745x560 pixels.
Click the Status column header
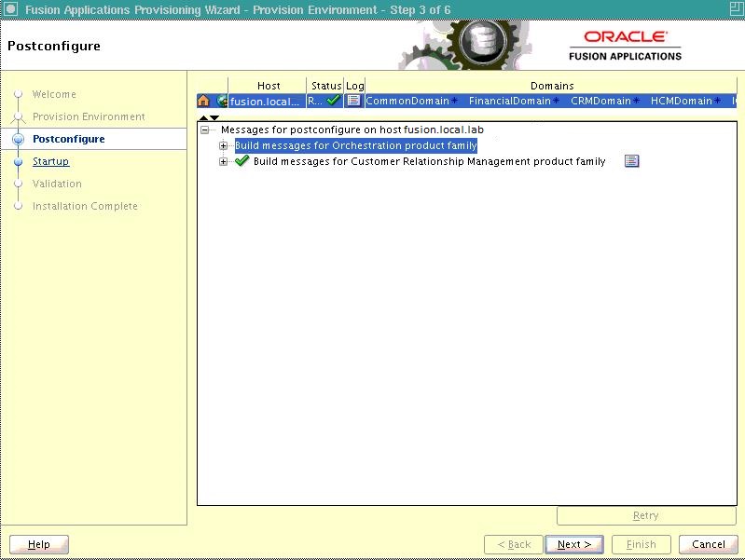point(325,86)
